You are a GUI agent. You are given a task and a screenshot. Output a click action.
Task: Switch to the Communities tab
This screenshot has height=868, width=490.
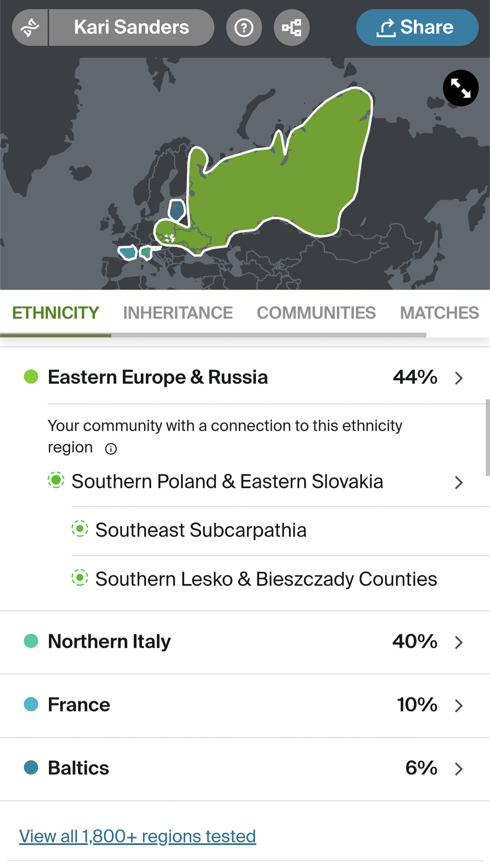click(316, 313)
